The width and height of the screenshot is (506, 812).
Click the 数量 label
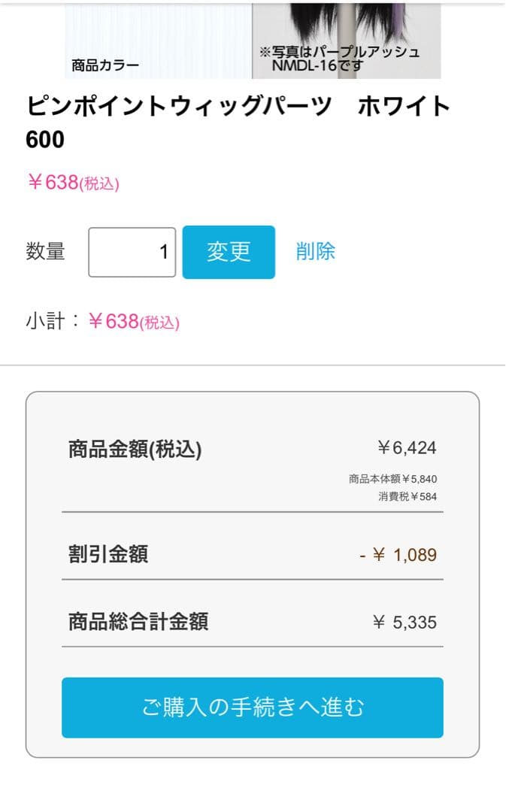coord(45,252)
